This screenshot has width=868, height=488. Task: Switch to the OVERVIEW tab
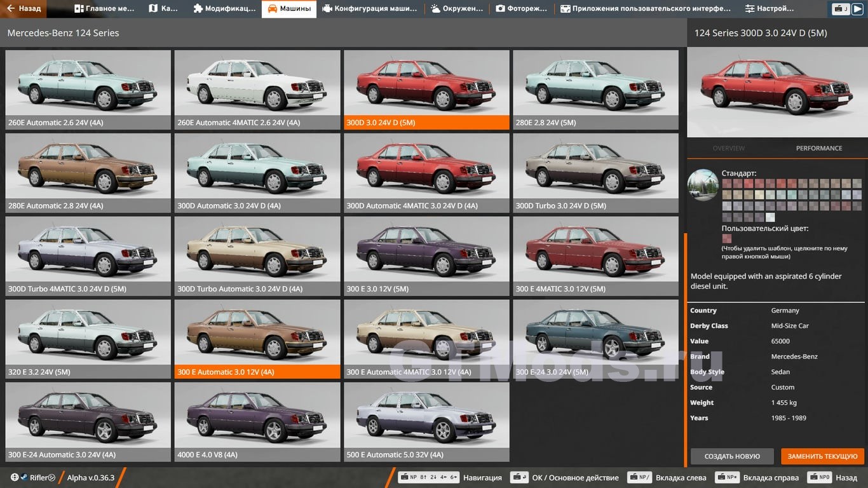[728, 148]
